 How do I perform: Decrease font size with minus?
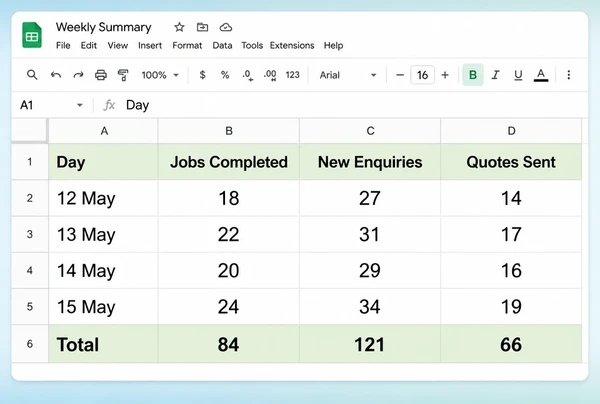(x=400, y=75)
